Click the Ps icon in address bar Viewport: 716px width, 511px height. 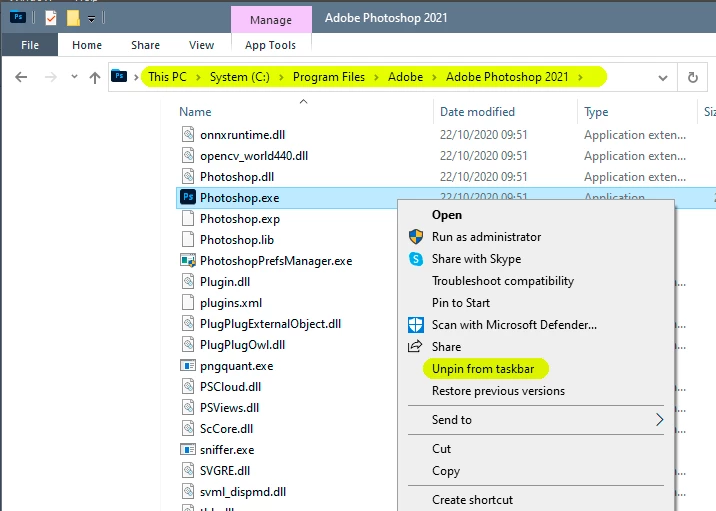[x=119, y=75]
